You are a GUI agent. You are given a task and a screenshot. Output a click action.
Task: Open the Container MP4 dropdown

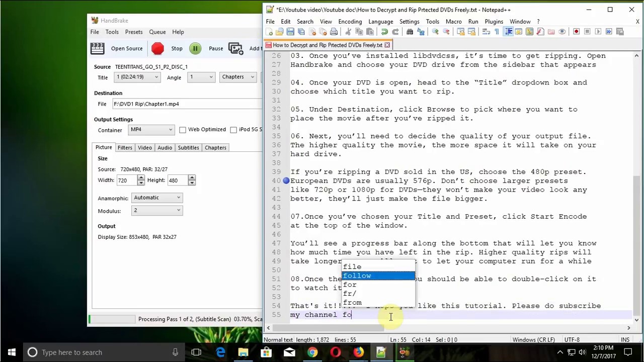point(151,130)
